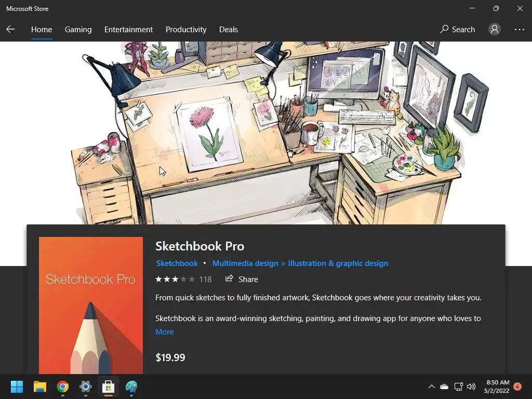Click the $19.99 price
Image resolution: width=532 pixels, height=399 pixels.
tap(170, 357)
